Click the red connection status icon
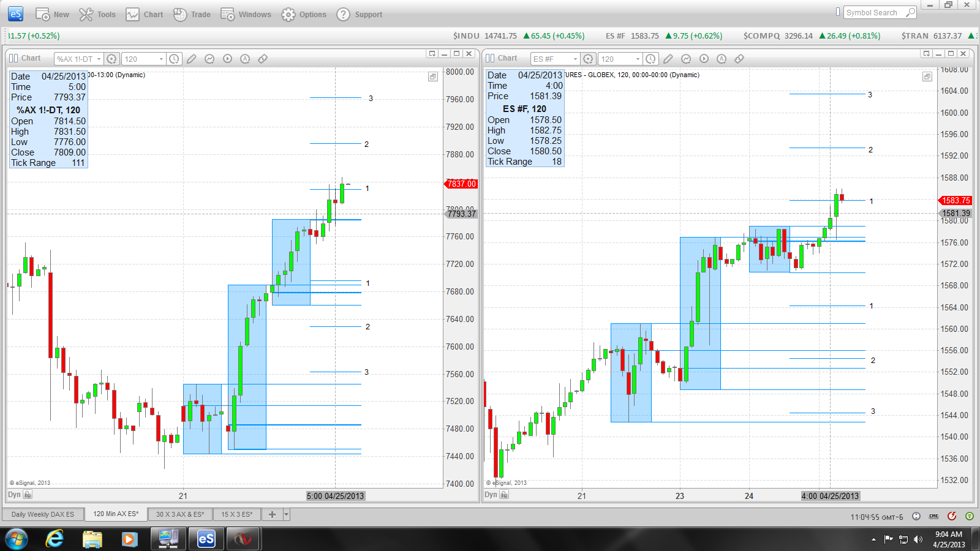 coord(952,516)
